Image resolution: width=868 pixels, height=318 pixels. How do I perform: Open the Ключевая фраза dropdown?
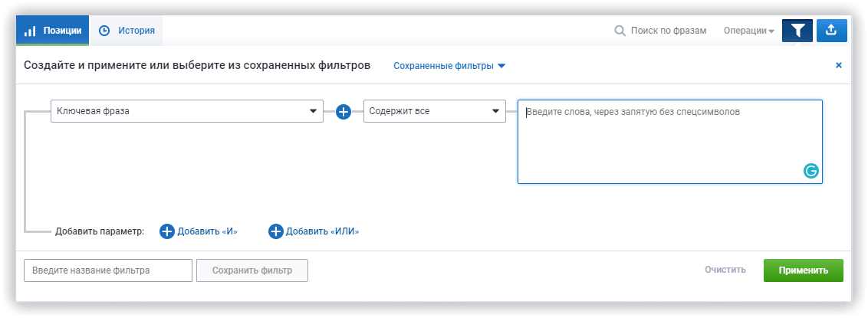click(187, 111)
